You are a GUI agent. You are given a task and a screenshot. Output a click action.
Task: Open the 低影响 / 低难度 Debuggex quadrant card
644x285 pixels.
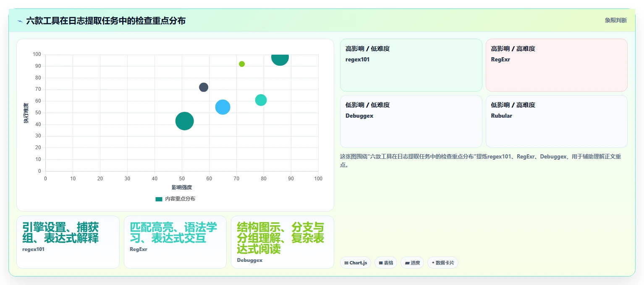pyautogui.click(x=411, y=121)
